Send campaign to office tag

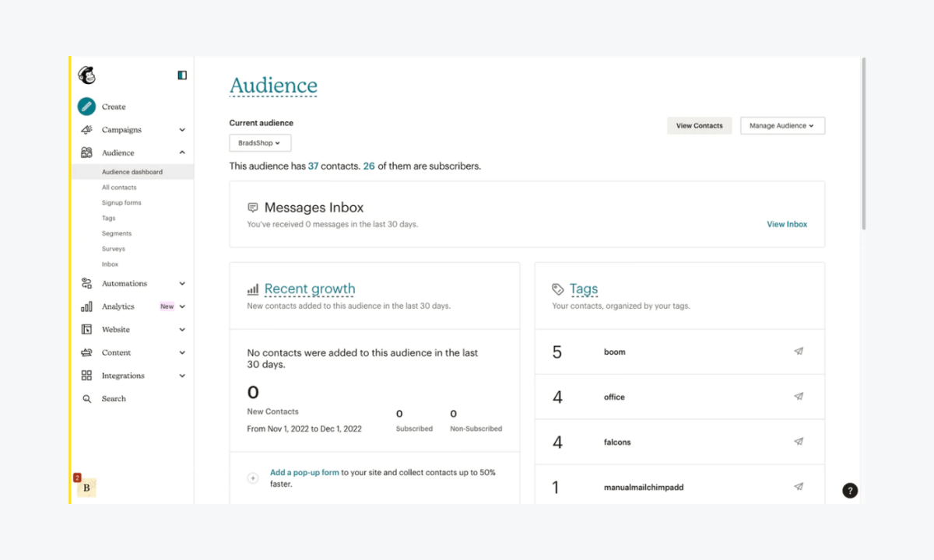pyautogui.click(x=799, y=397)
